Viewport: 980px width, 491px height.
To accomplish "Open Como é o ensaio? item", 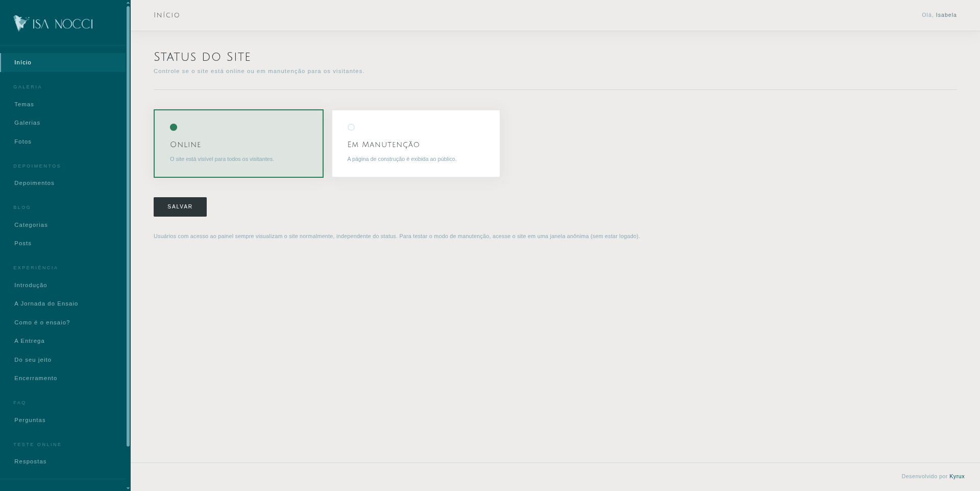I will tap(63, 322).
